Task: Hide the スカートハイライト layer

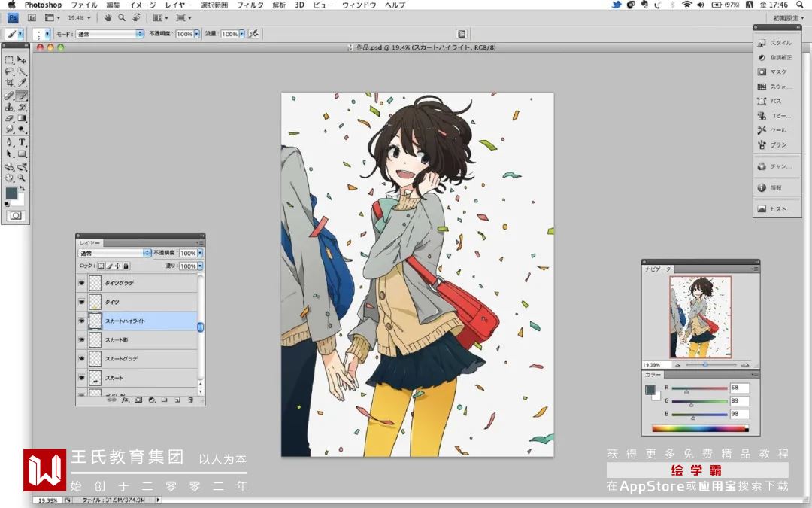Action: coord(81,321)
